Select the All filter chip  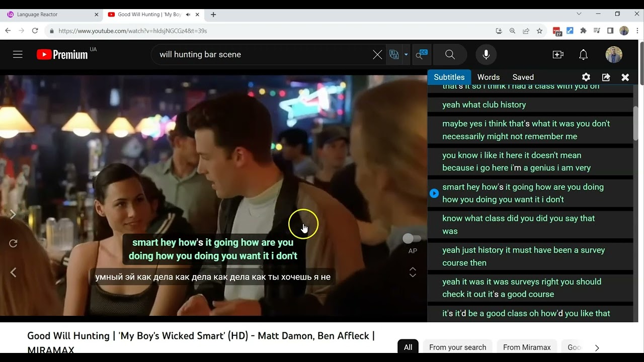click(408, 347)
